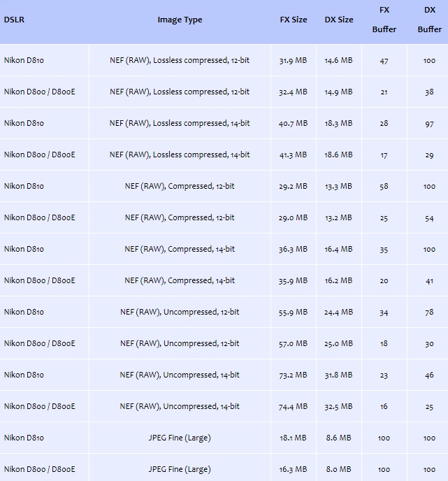Select the DX Buffer column header
The height and width of the screenshot is (481, 448).
coord(430,20)
